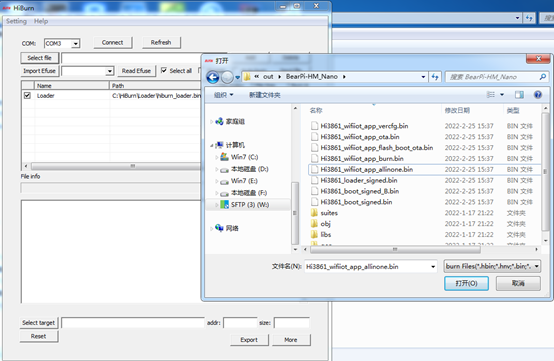This screenshot has height=361, width=554.
Task: Toggle the Select all checkbox in HiBurn
Action: click(x=164, y=70)
